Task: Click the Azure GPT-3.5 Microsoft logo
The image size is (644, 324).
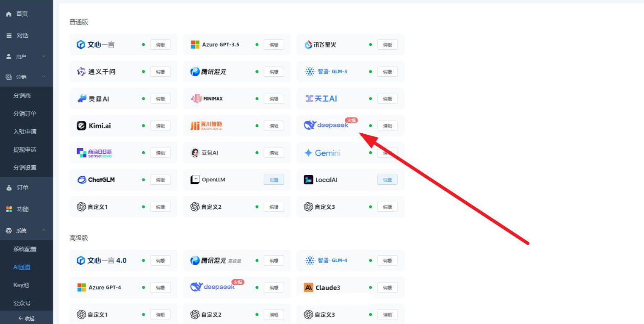Action: (195, 45)
